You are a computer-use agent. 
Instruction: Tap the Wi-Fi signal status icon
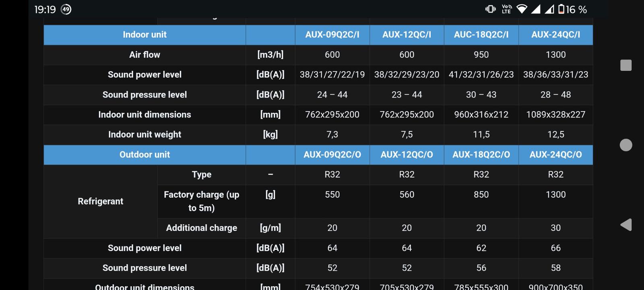click(522, 9)
